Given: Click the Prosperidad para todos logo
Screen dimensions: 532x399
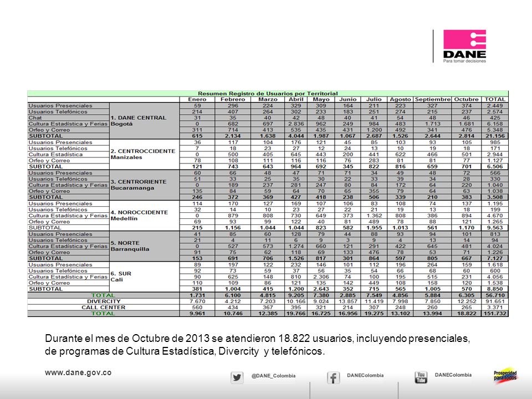Looking at the screenshot, I should click(505, 375).
